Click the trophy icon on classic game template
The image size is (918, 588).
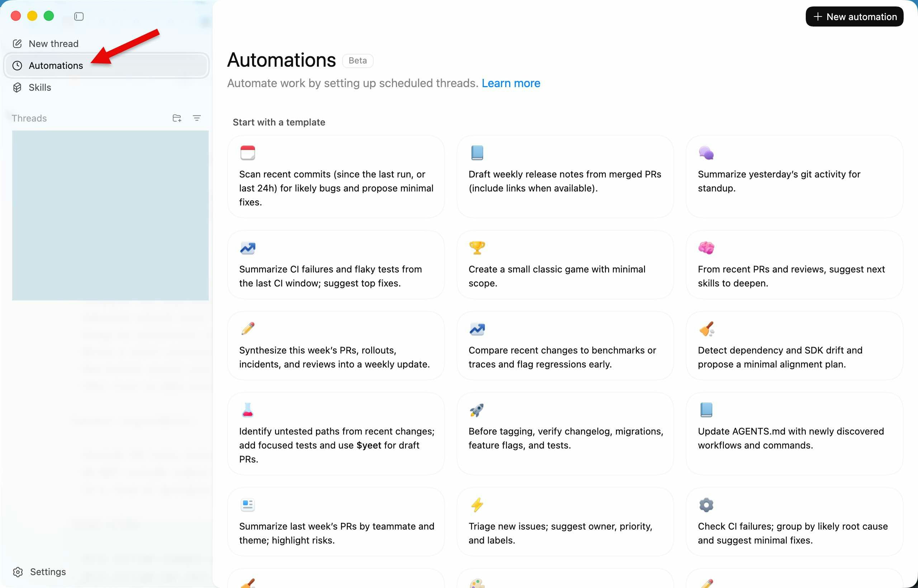point(477,248)
